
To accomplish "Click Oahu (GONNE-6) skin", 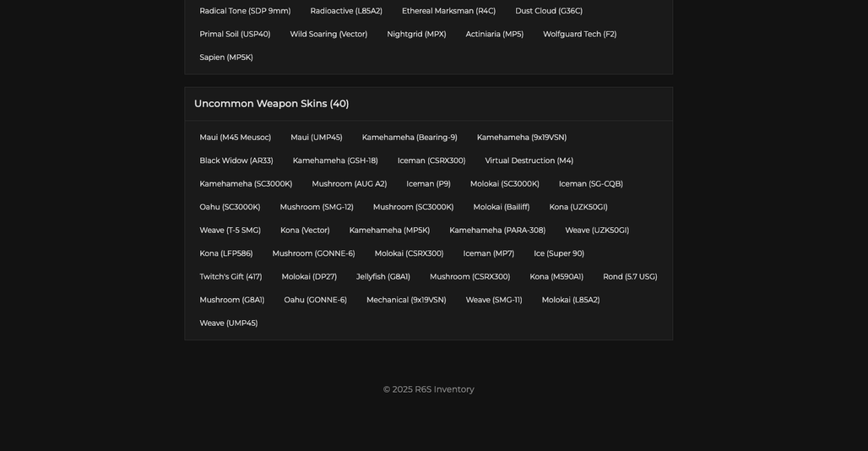I will click(x=315, y=301).
